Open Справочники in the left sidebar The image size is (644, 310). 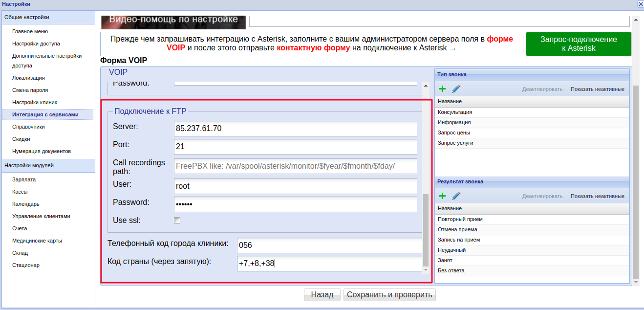[28, 127]
